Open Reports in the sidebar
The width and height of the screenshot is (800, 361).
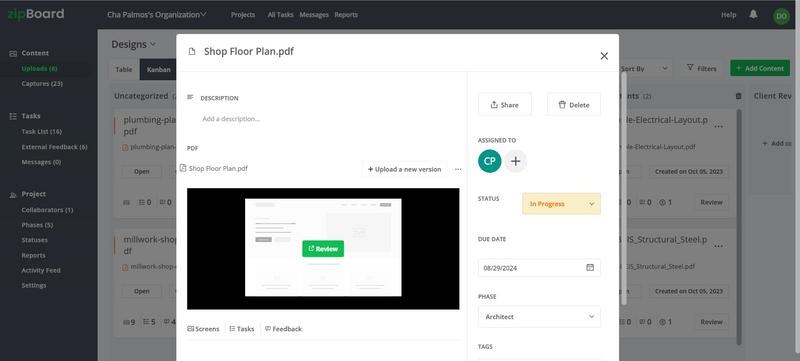coord(33,255)
